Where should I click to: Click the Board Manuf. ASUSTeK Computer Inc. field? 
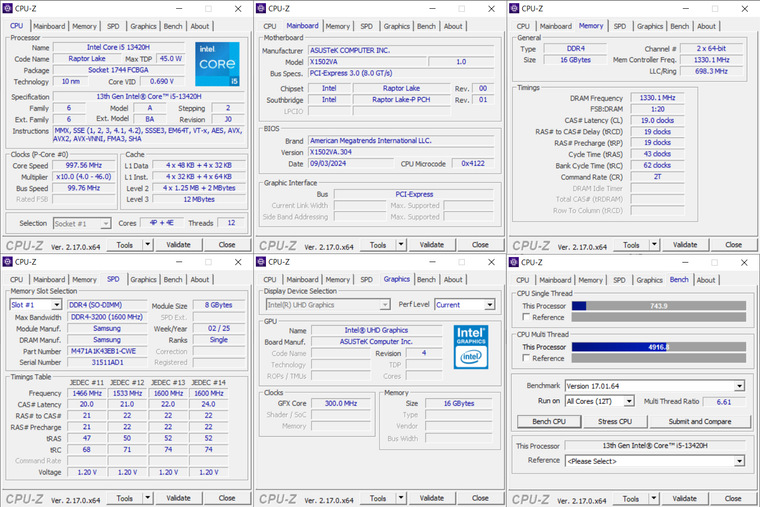tap(376, 342)
